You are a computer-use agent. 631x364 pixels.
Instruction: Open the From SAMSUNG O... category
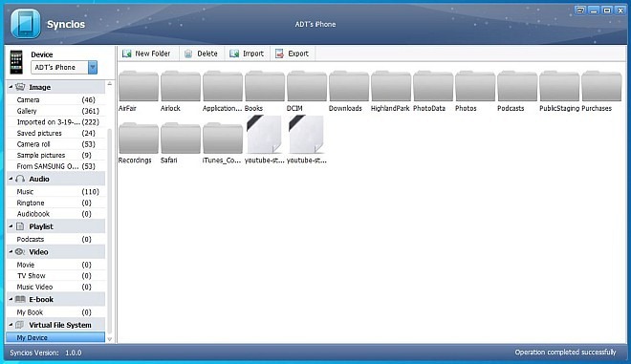[x=56, y=166]
